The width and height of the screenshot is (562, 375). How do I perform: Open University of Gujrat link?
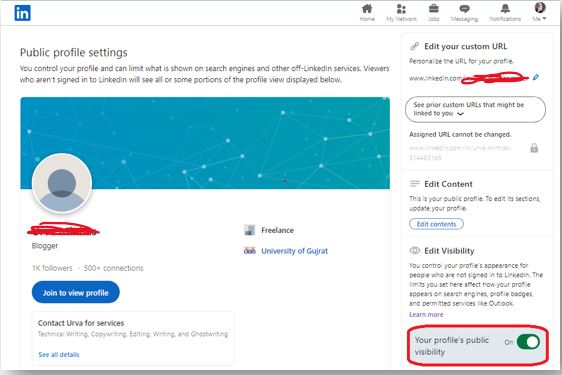294,251
